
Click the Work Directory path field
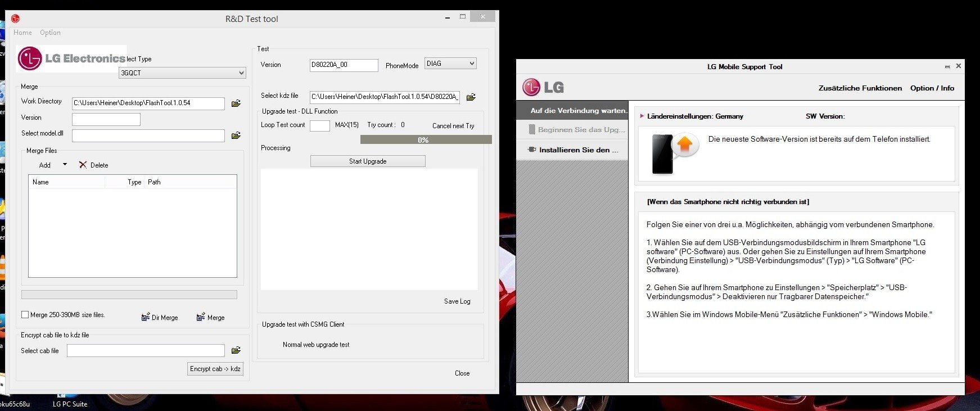148,103
